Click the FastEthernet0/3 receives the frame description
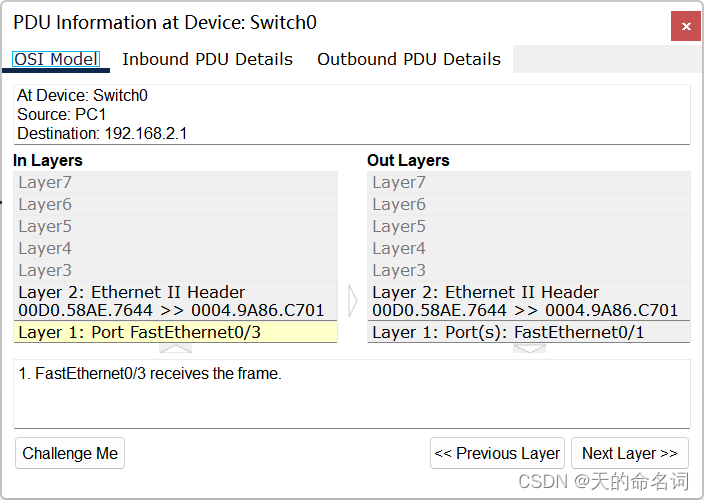The image size is (704, 500). pos(150,373)
